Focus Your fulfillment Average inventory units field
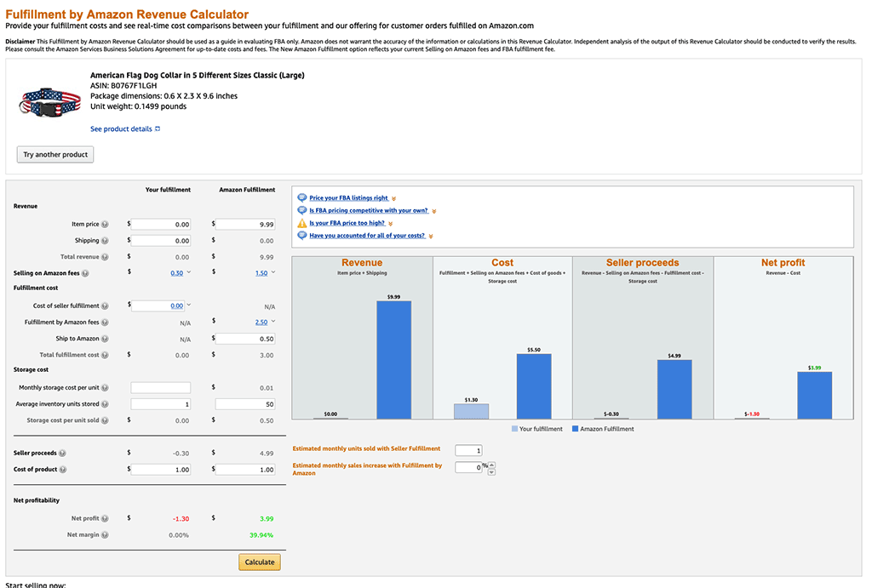Viewport: 872px width, 588px height. (161, 404)
